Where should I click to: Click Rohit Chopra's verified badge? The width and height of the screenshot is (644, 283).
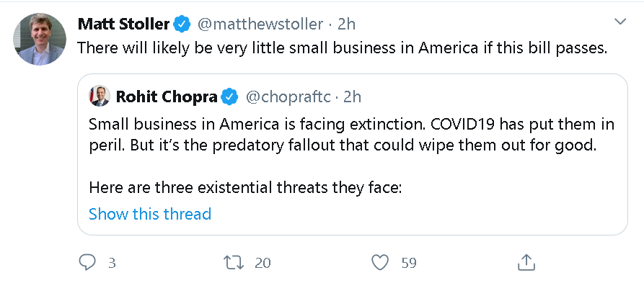(229, 97)
